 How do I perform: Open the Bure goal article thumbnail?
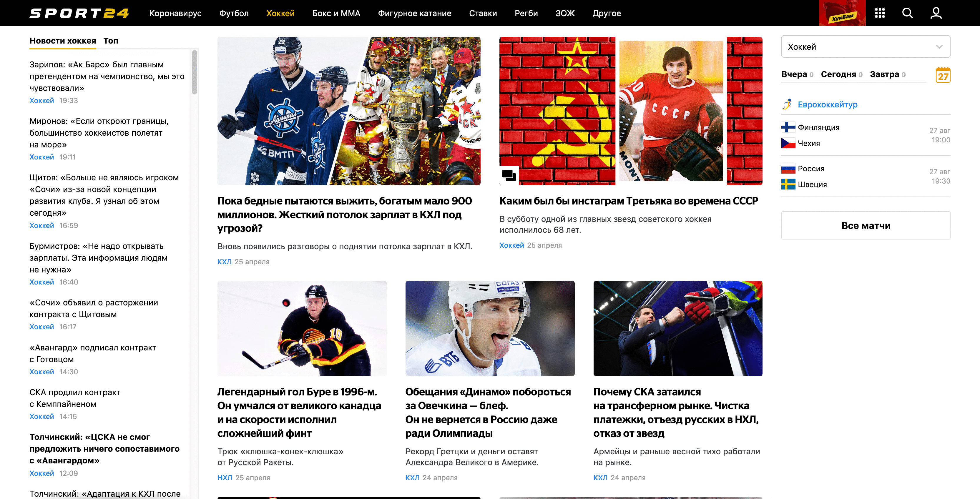[302, 328]
